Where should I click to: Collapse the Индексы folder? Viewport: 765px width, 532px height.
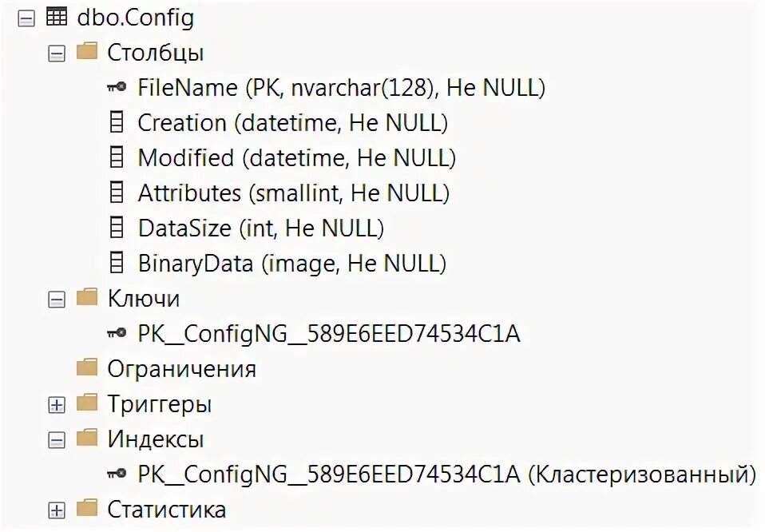click(56, 440)
